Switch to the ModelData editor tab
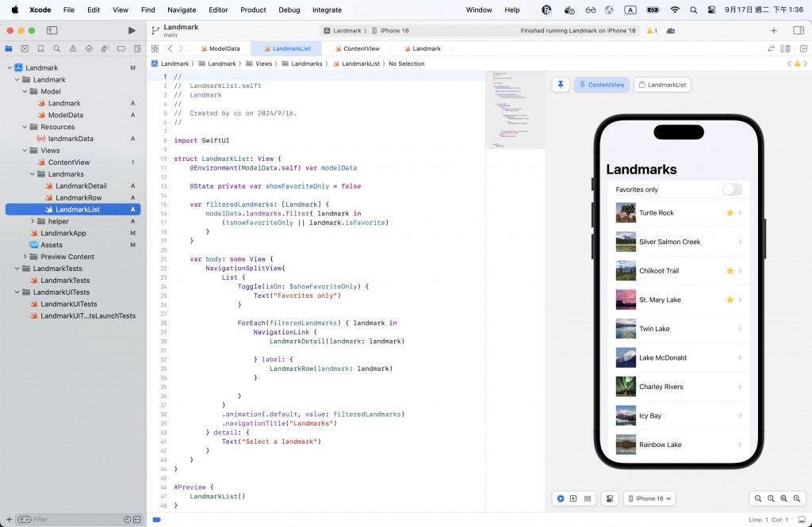The width and height of the screenshot is (812, 527). click(220, 48)
